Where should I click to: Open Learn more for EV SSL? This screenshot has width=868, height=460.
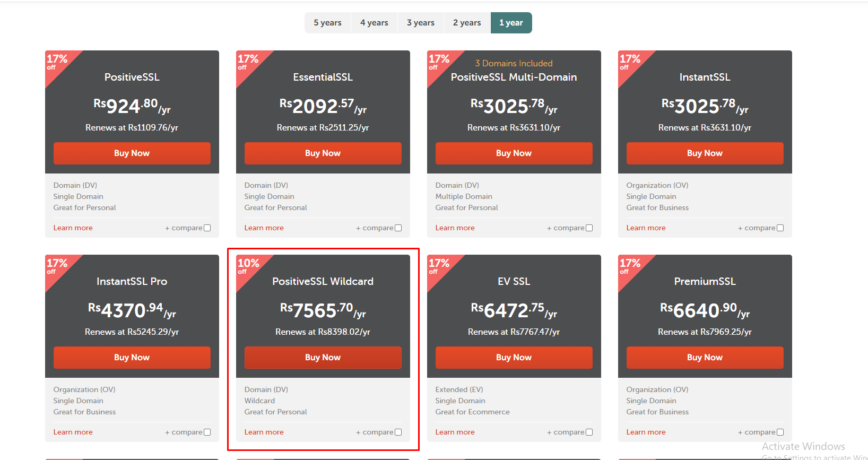455,432
